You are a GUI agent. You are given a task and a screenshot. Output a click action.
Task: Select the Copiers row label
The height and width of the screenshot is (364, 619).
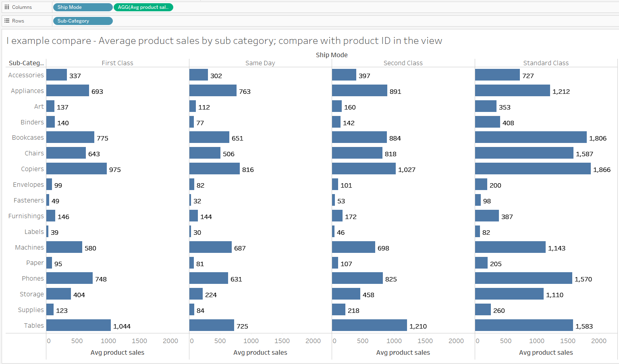coord(32,169)
